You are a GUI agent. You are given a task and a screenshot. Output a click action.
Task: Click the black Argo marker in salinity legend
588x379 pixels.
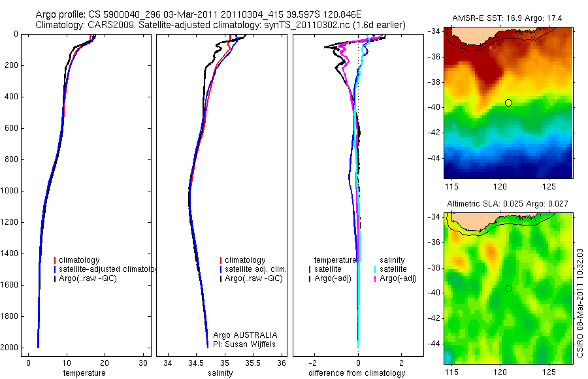(221, 279)
